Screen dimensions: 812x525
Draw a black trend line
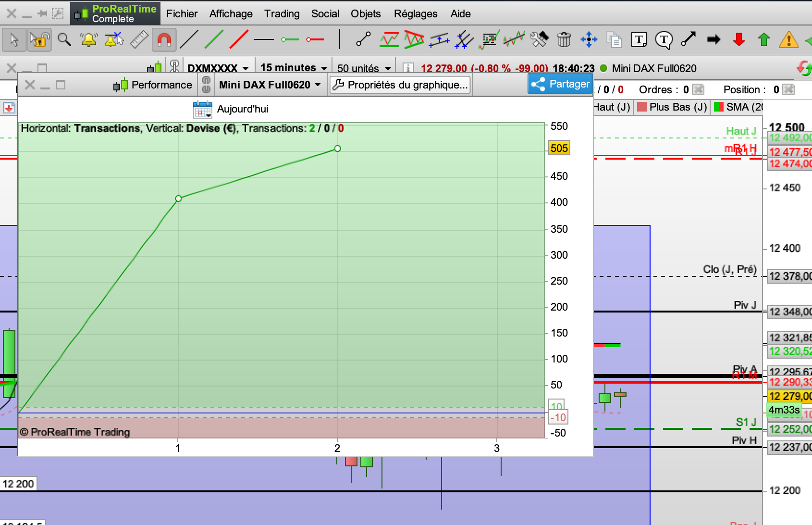(x=189, y=39)
